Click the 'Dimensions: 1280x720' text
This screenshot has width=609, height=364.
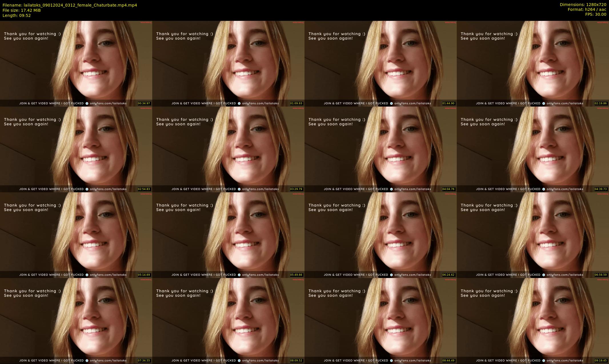pyautogui.click(x=583, y=5)
